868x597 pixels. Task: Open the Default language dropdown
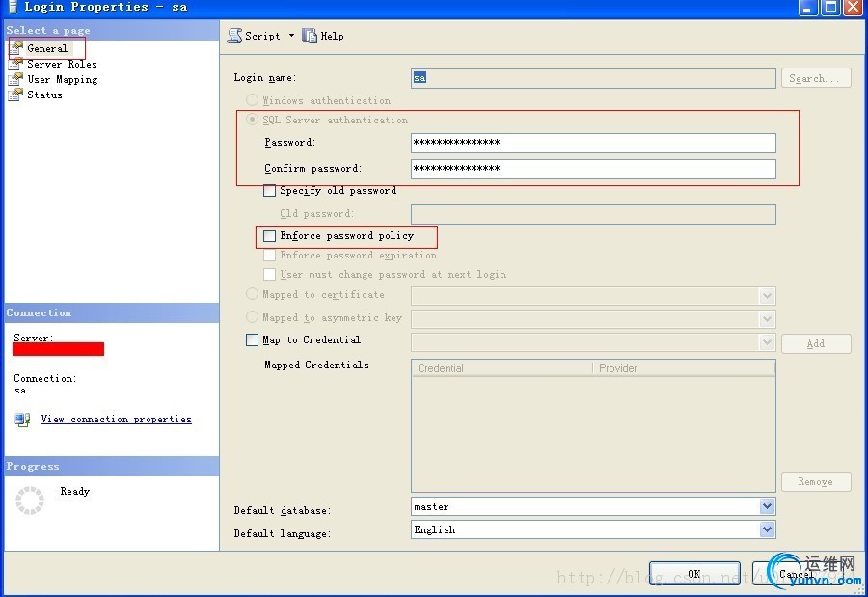(767, 529)
